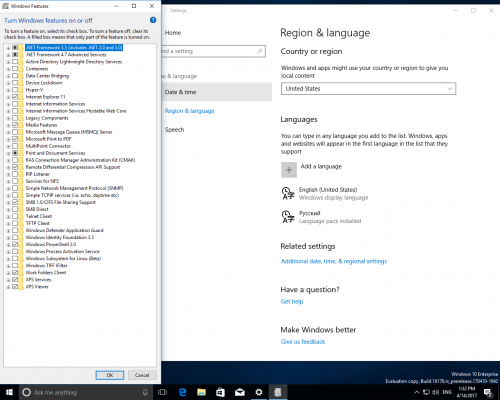Open Task View from the taskbar
Viewport: 500px width, 400px height.
click(x=163, y=392)
